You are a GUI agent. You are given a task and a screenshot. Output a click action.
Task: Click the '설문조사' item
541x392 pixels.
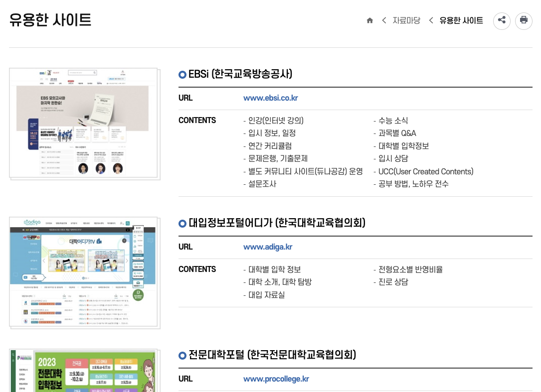coord(260,184)
